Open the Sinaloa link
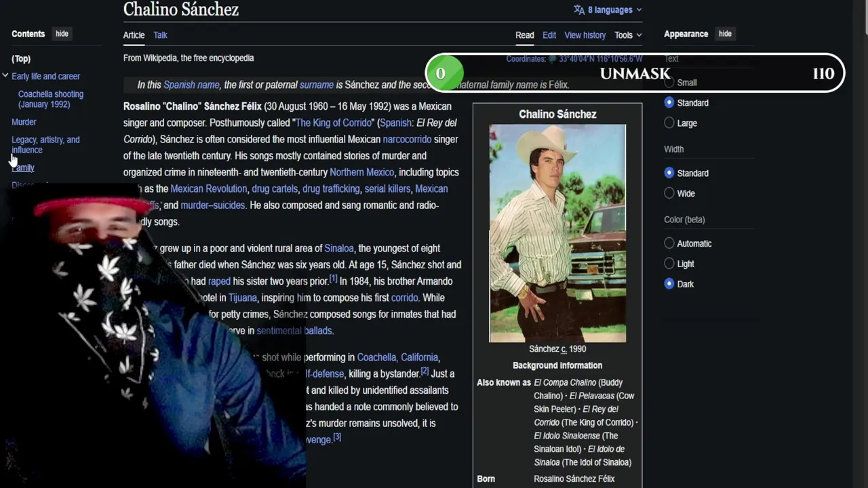The width and height of the screenshot is (868, 488). pyautogui.click(x=339, y=248)
